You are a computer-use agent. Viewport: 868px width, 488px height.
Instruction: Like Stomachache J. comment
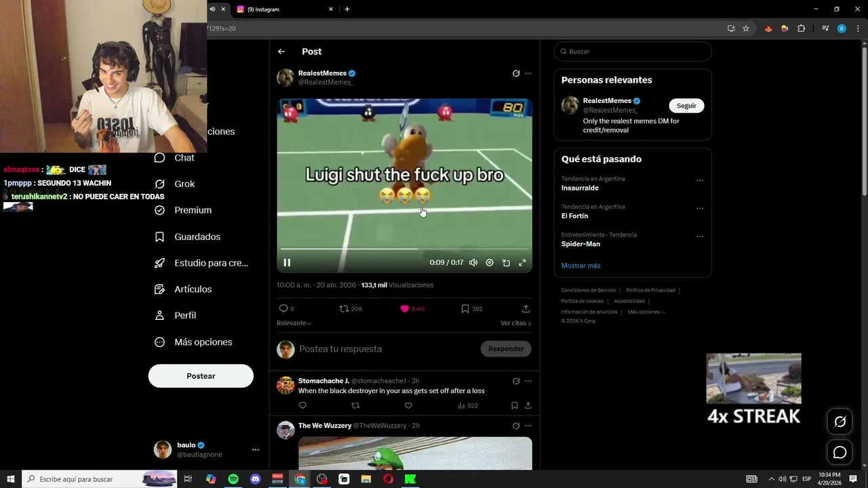408,405
